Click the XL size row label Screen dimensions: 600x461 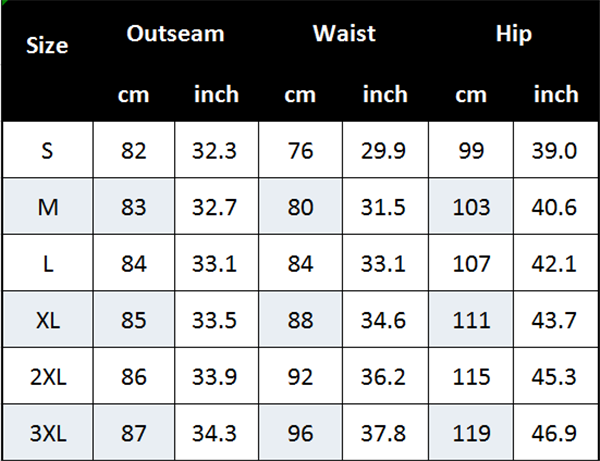(47, 321)
